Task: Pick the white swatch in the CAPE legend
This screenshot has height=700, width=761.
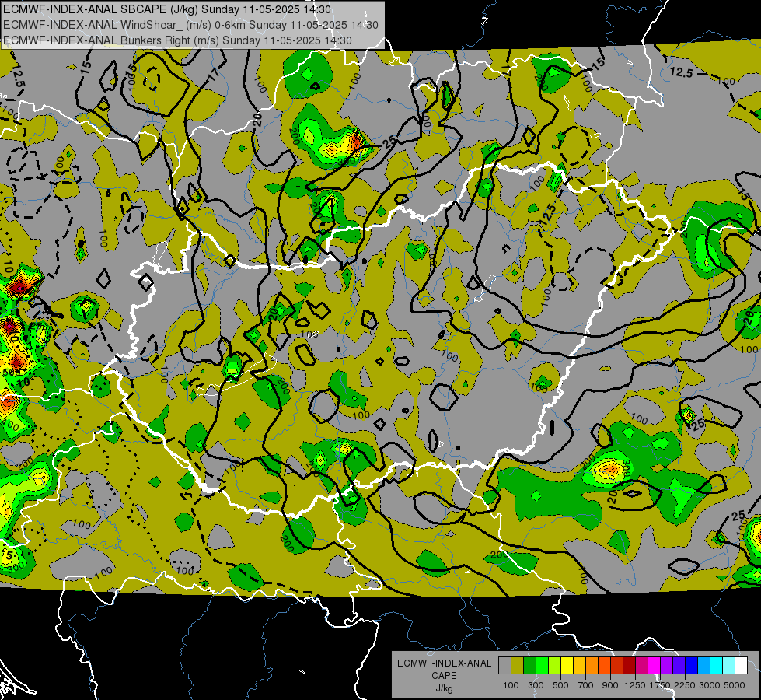Action: tap(741, 666)
